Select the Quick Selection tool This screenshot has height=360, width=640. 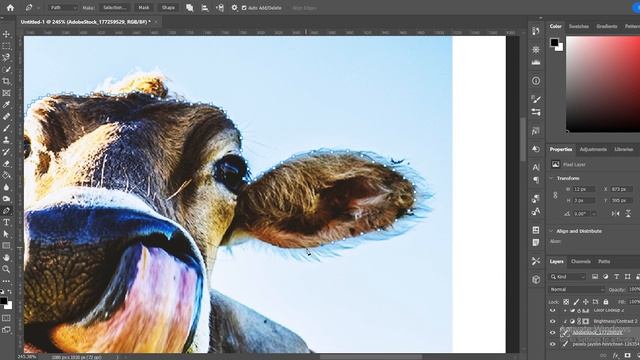[x=6, y=69]
